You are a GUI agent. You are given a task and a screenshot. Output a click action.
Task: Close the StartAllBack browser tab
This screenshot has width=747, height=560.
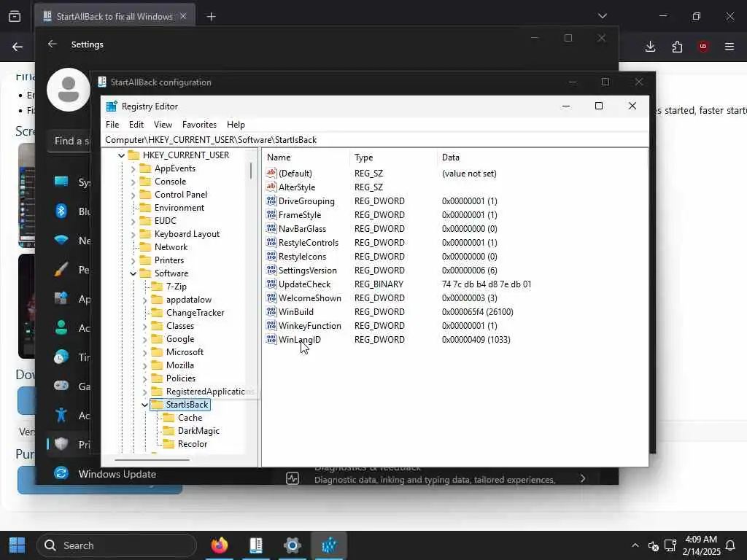(x=183, y=16)
